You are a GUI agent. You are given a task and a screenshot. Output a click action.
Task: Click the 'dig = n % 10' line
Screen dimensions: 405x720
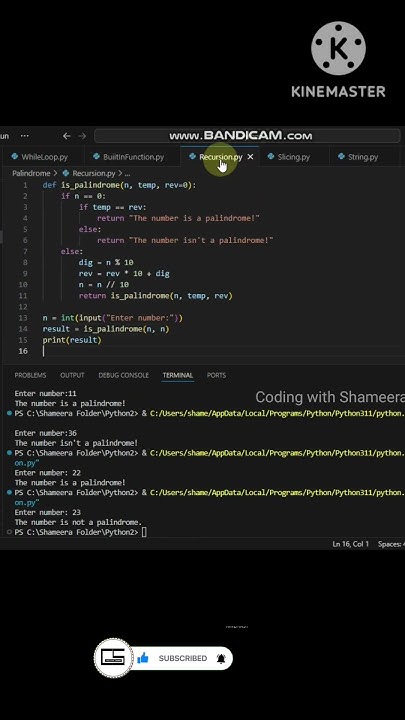point(106,262)
